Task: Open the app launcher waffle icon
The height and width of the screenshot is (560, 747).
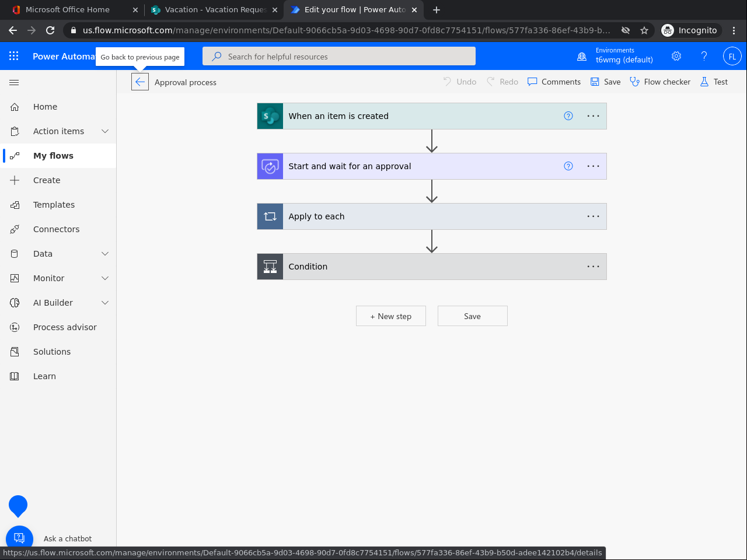Action: point(14,56)
